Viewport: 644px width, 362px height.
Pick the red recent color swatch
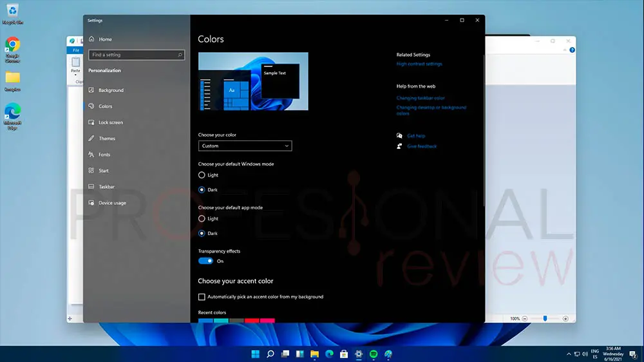(252, 320)
